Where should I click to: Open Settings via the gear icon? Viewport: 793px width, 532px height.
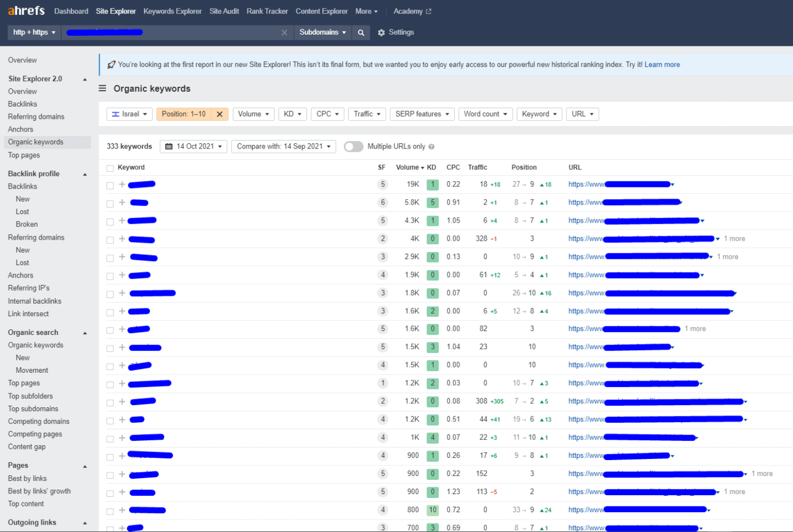[x=381, y=33]
